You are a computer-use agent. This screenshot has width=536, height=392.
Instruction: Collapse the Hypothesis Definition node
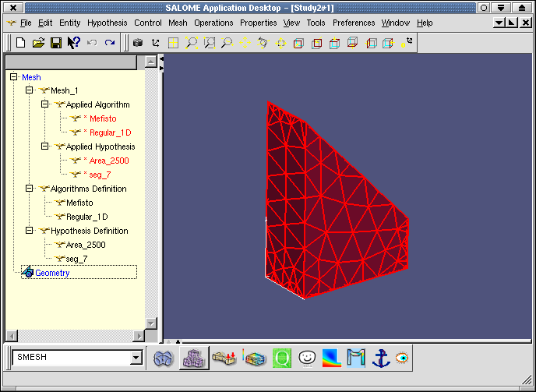click(x=29, y=230)
